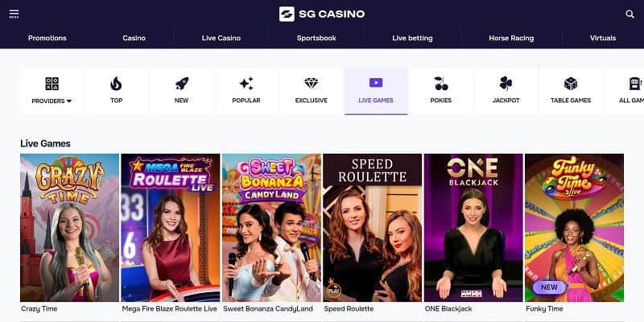Select the POKIES cherries icon
This screenshot has width=644, height=322.
pos(441,84)
